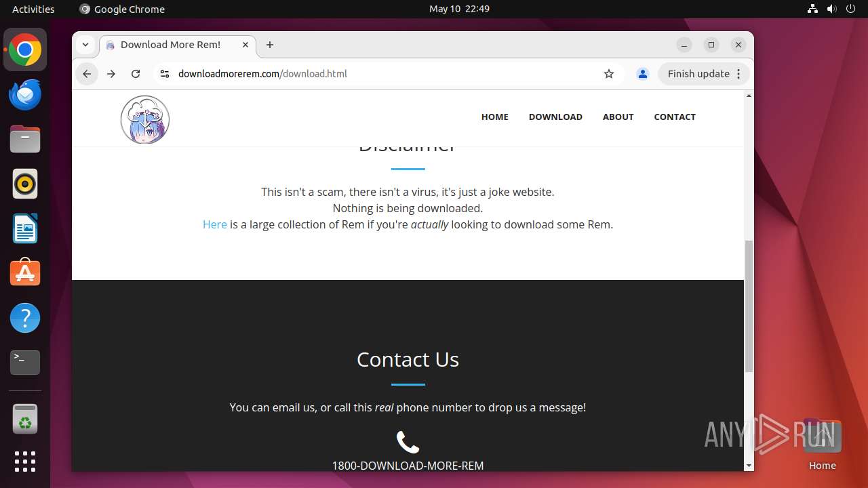Open Ubuntu Software store icon
868x488 pixels.
25,272
